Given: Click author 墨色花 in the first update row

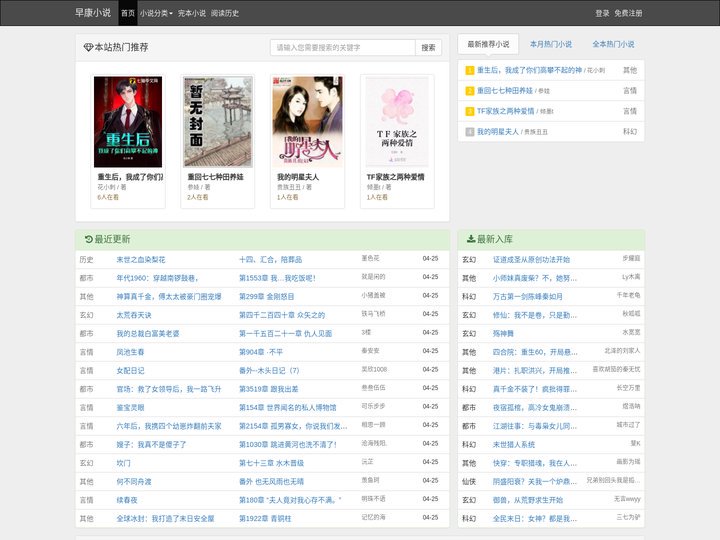Looking at the screenshot, I should (370, 259).
